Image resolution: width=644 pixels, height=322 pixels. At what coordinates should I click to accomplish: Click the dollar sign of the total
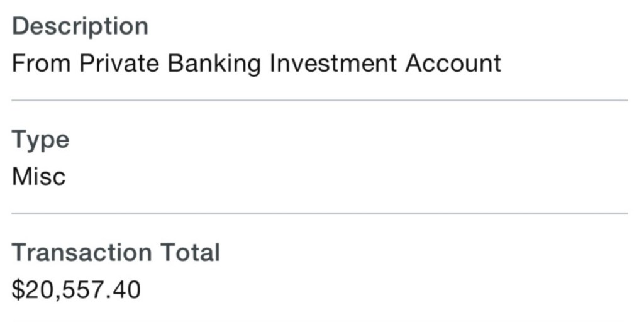pyautogui.click(x=19, y=290)
